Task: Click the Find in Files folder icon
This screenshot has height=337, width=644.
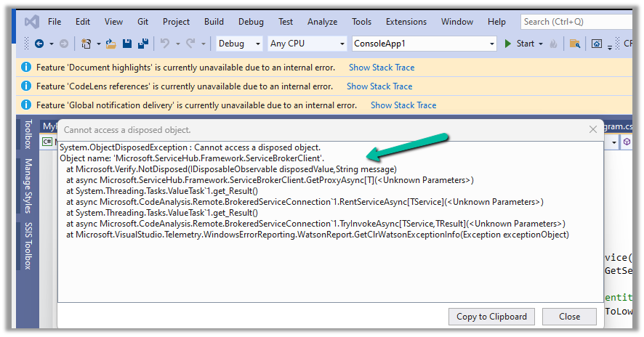Action: [x=574, y=44]
